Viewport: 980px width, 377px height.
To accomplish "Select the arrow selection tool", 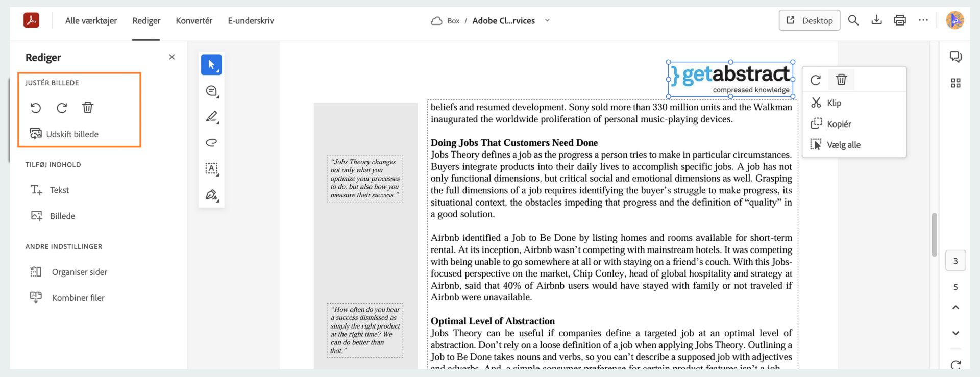I will (x=211, y=65).
